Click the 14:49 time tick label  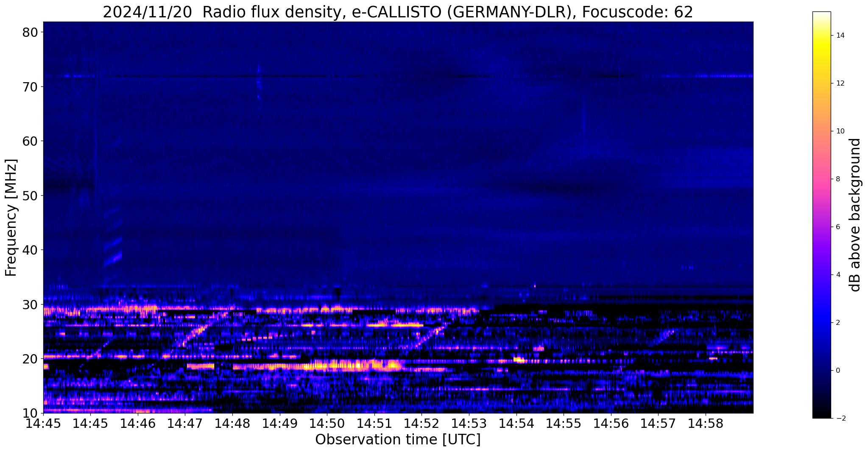pyautogui.click(x=280, y=424)
